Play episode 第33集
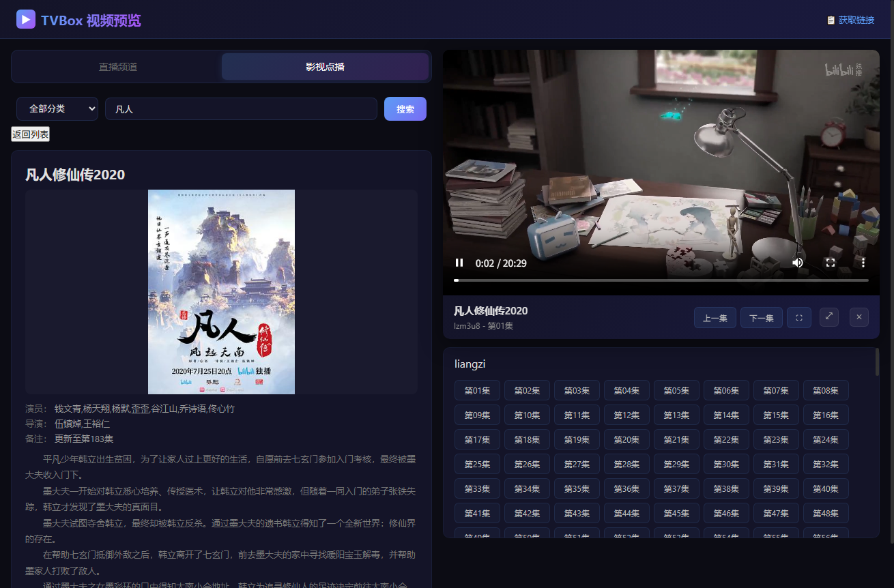The image size is (894, 588). pyautogui.click(x=478, y=489)
